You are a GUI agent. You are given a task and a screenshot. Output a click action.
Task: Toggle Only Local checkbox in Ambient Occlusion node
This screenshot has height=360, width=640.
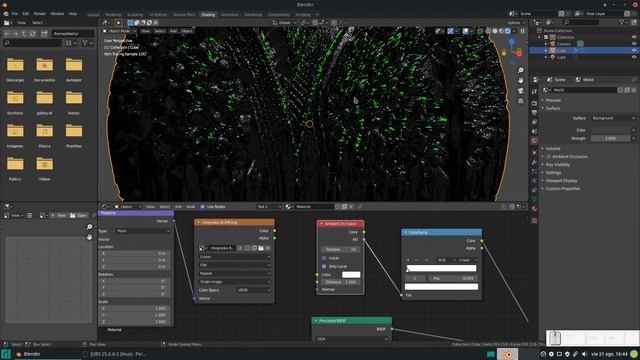(x=324, y=266)
